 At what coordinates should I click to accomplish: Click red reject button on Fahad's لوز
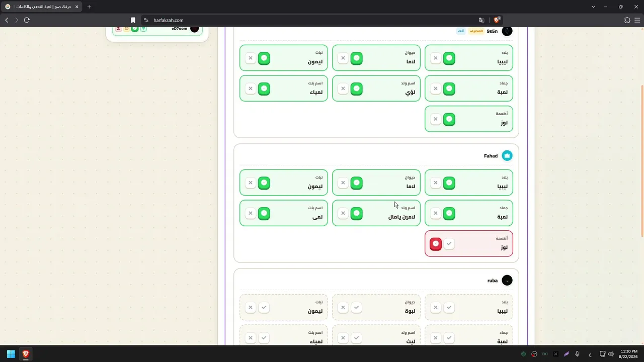[x=436, y=244]
